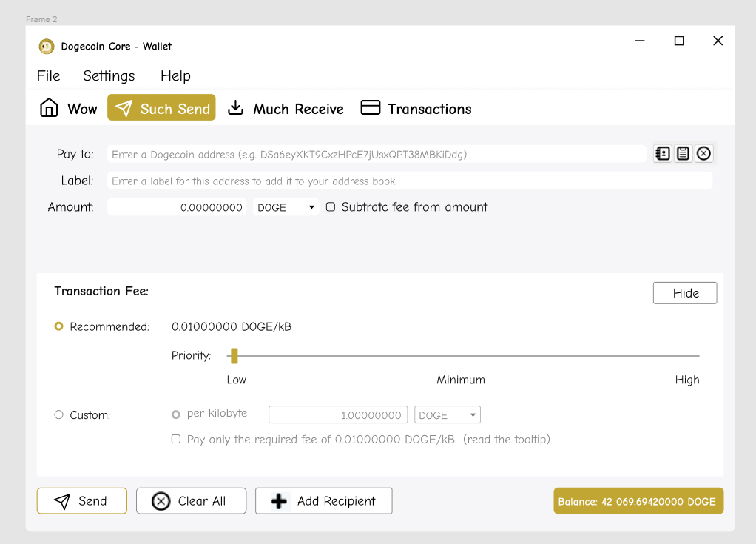Open the DOGE unit dropdown beside Amount
The height and width of the screenshot is (544, 756).
286,206
